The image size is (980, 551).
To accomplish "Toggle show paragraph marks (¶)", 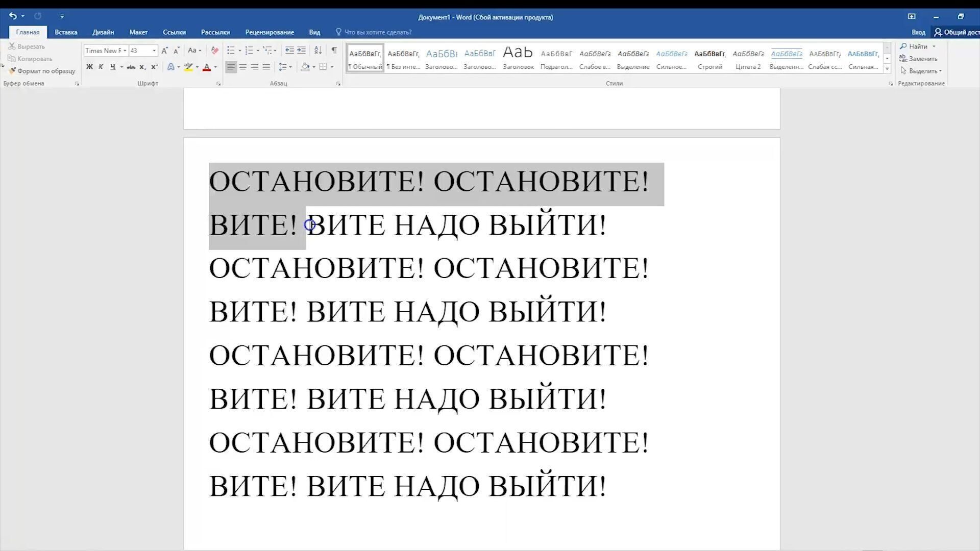I will pos(334,51).
